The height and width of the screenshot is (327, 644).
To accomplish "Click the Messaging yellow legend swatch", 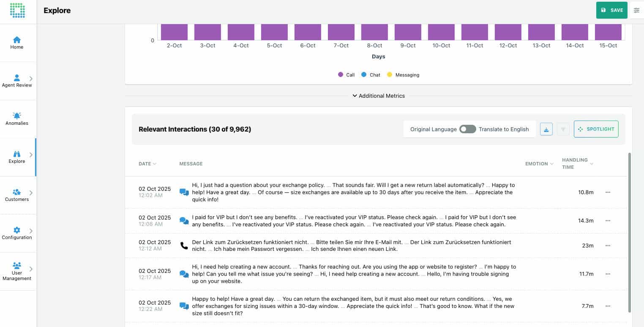I will (x=389, y=75).
